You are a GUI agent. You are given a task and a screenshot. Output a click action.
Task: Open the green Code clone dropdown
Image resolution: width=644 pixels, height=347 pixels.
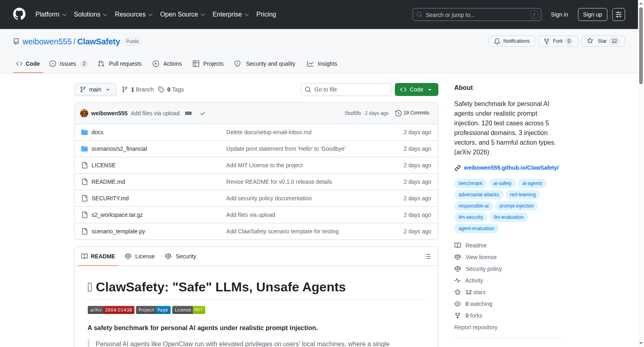[417, 89]
